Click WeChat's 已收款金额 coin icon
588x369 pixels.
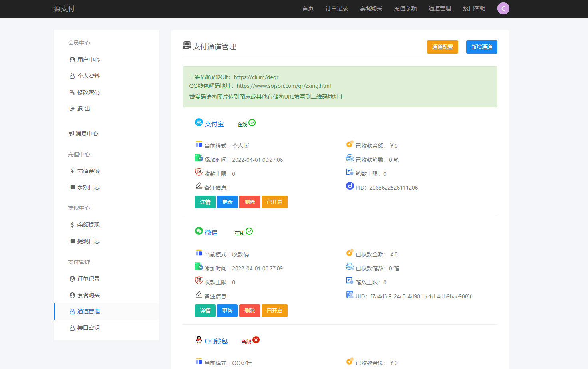click(x=350, y=252)
